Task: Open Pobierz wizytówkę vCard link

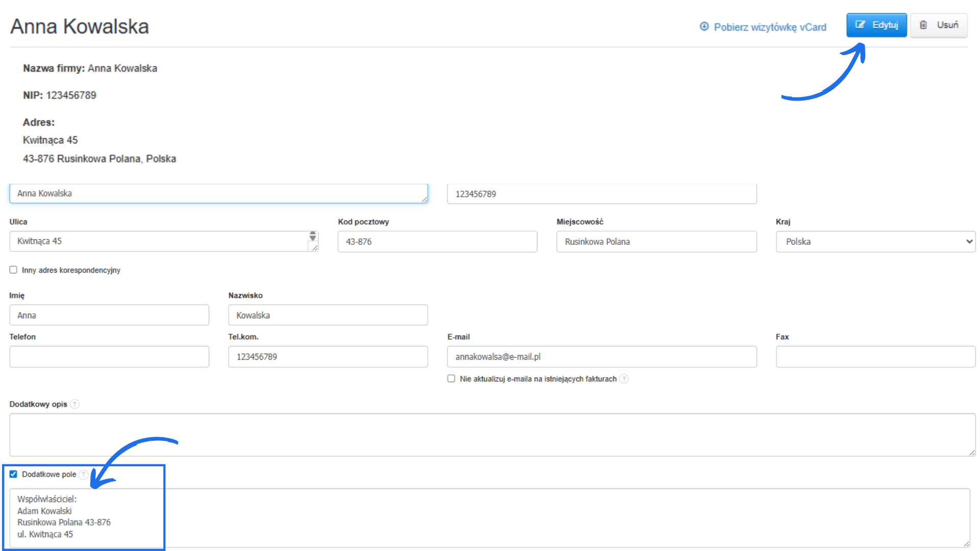Action: (x=769, y=27)
